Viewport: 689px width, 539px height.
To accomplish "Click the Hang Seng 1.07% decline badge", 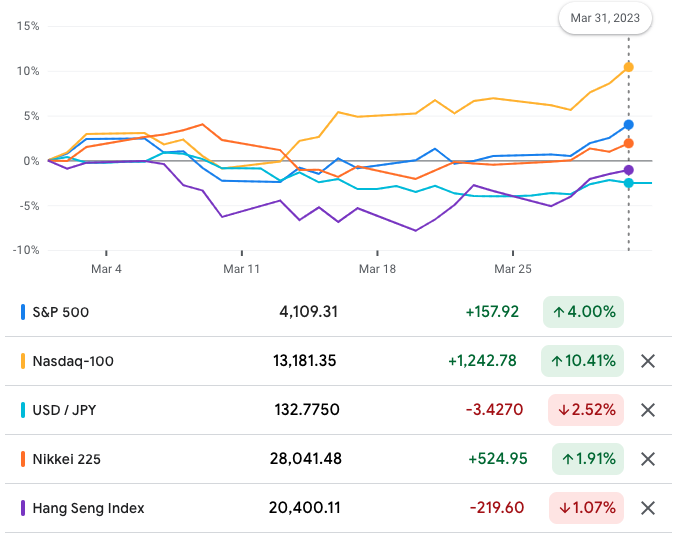I will (586, 508).
